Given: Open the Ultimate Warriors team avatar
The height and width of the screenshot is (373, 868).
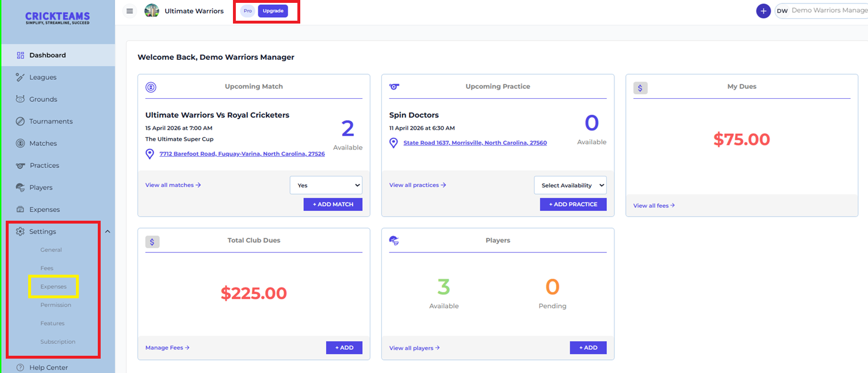Looking at the screenshot, I should (152, 11).
